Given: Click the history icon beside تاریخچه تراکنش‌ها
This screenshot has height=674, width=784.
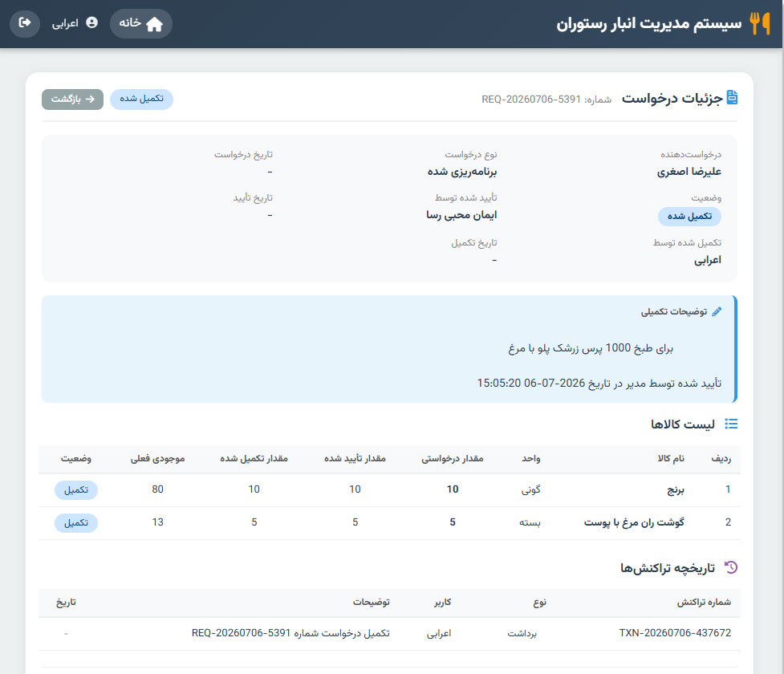Looking at the screenshot, I should (x=731, y=567).
